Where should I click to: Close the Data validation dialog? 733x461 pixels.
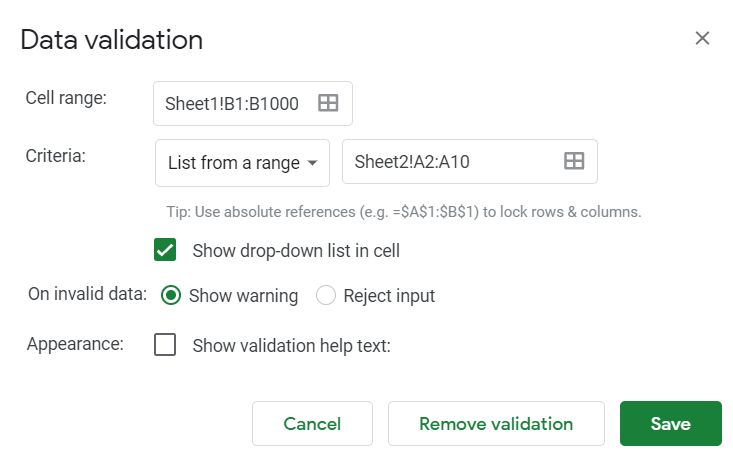click(702, 39)
